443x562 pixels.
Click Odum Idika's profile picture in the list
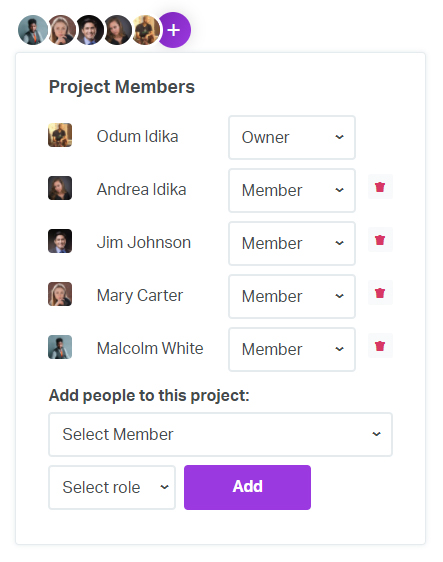coord(60,135)
